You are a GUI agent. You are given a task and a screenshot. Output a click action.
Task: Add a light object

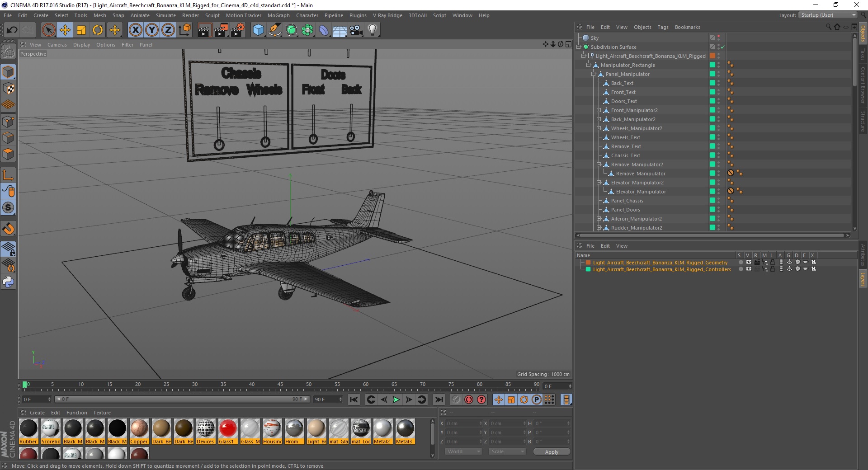[373, 30]
